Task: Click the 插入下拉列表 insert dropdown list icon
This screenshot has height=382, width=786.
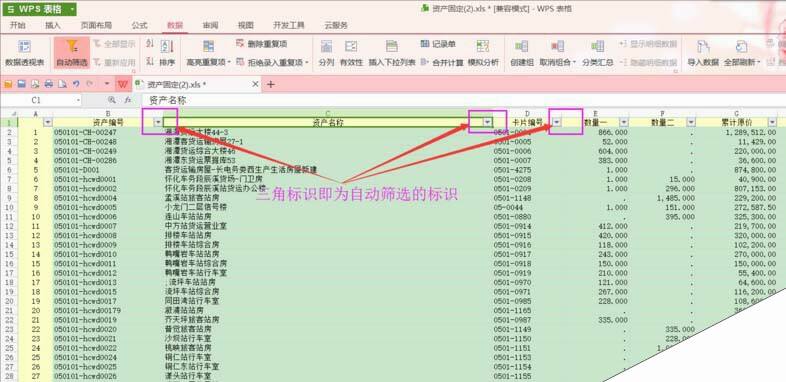Action: pyautogui.click(x=391, y=47)
